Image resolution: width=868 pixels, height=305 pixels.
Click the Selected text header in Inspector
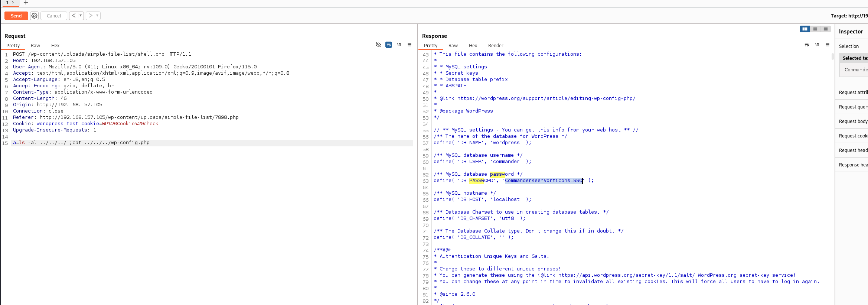point(854,58)
